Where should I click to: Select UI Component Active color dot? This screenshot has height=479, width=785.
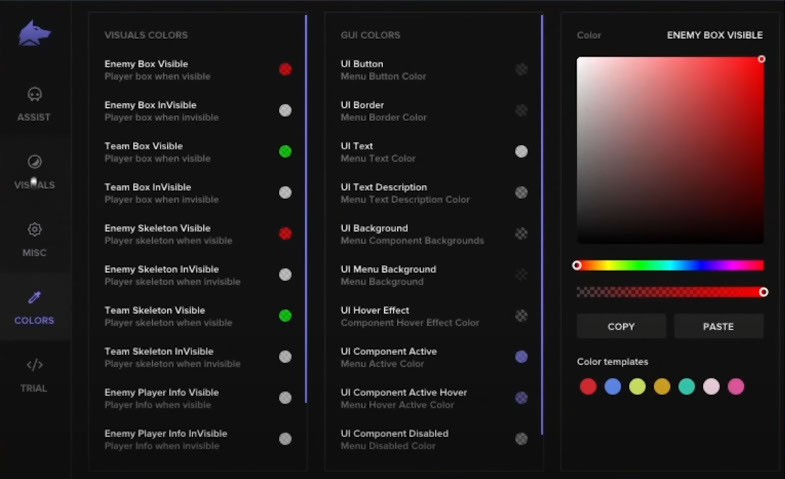click(x=521, y=357)
